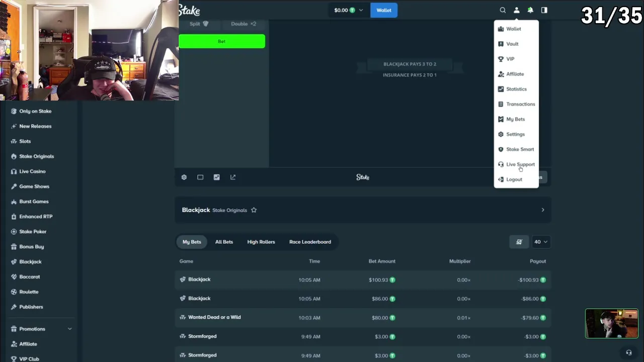This screenshot has height=362, width=644.
Task: Click the -$79.60 payout value
Action: pyautogui.click(x=529, y=318)
